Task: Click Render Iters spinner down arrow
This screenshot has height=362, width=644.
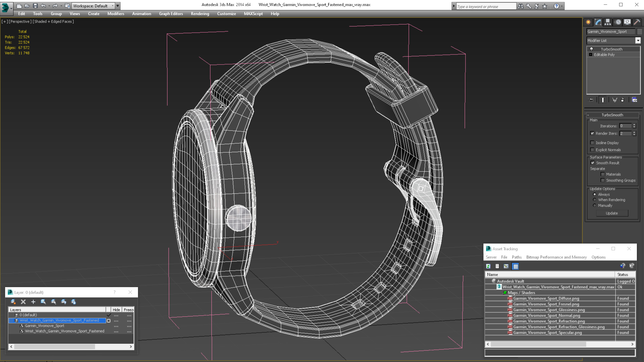Action: [x=634, y=135]
